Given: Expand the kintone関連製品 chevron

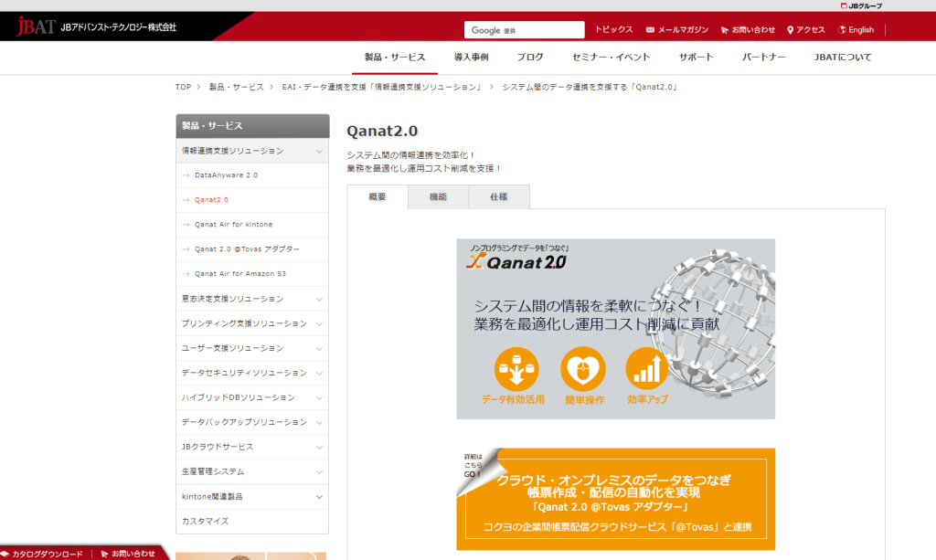Looking at the screenshot, I should point(319,497).
